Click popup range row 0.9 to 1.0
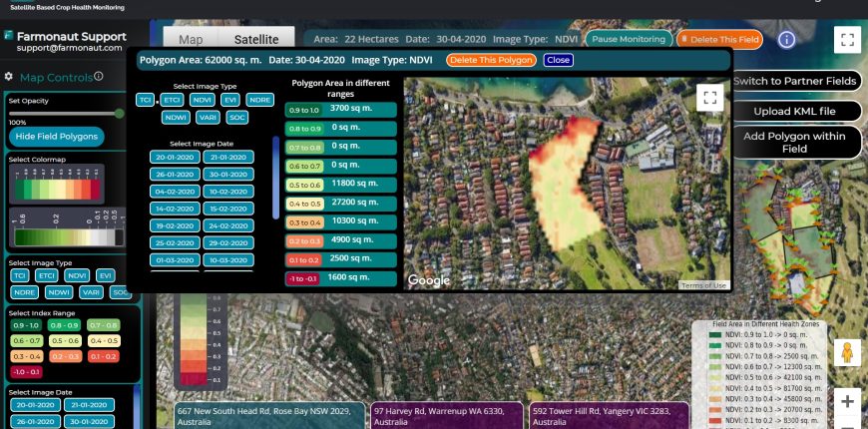This screenshot has height=429, width=868. pyautogui.click(x=341, y=109)
